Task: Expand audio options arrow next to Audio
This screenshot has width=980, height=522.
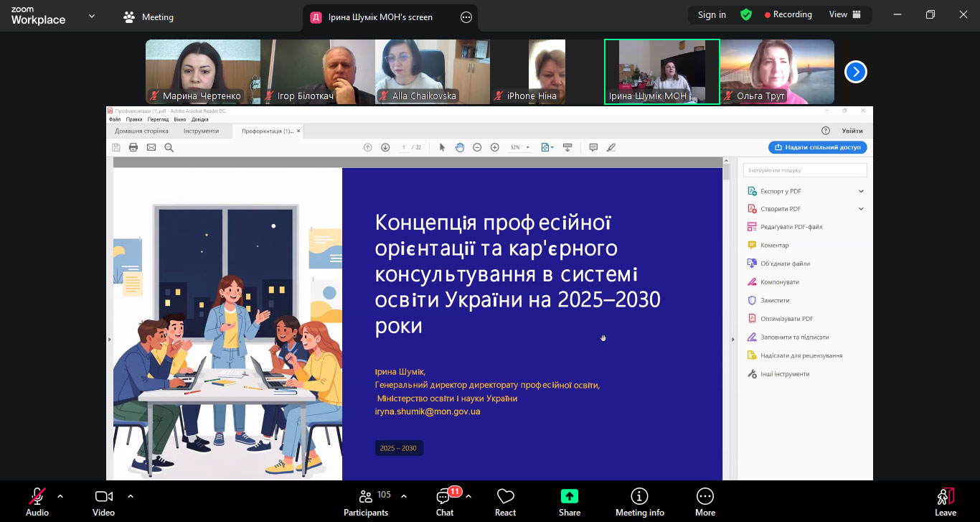Action: 60,495
